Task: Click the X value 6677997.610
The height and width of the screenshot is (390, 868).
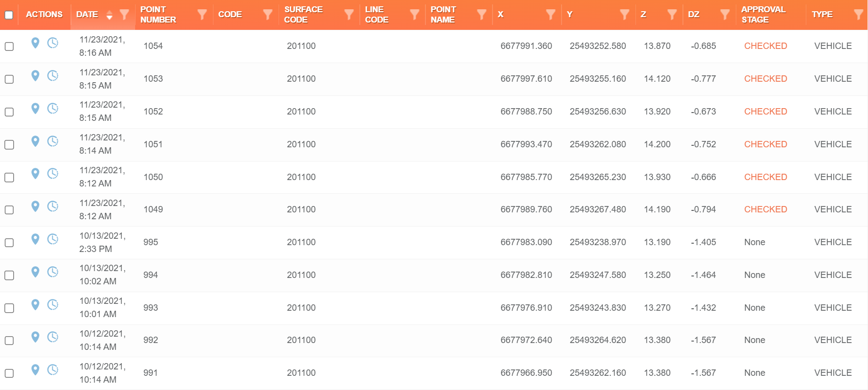Action: pos(526,79)
